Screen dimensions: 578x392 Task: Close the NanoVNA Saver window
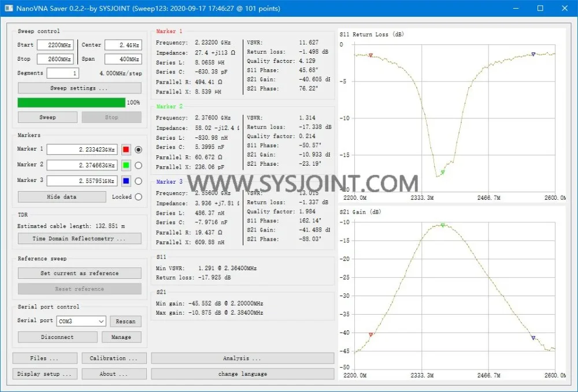tap(564, 8)
